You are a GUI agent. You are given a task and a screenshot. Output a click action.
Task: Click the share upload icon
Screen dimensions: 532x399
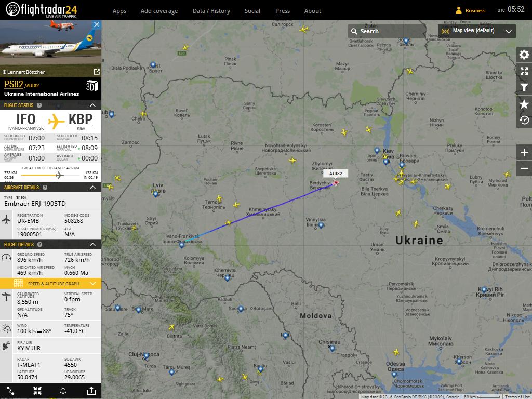91,391
